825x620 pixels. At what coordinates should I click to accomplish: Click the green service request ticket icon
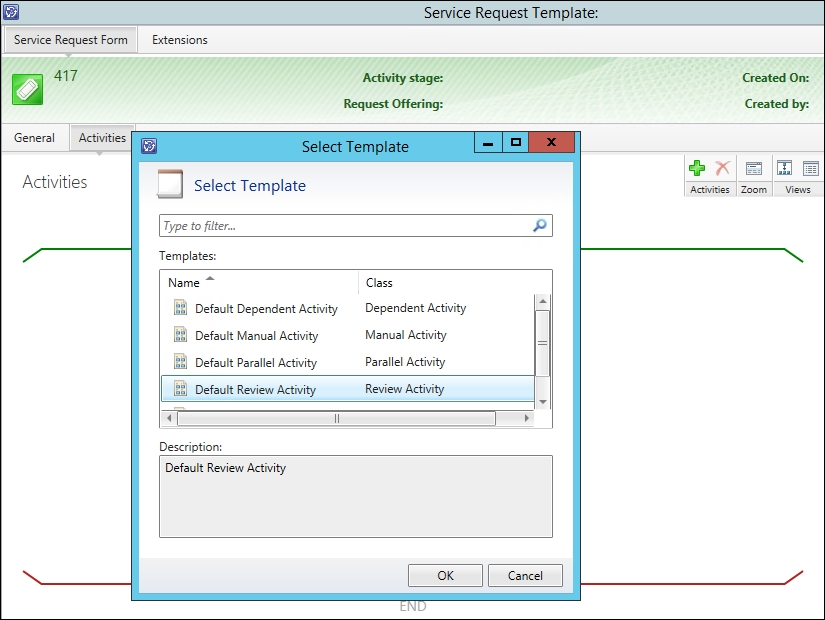pos(27,89)
